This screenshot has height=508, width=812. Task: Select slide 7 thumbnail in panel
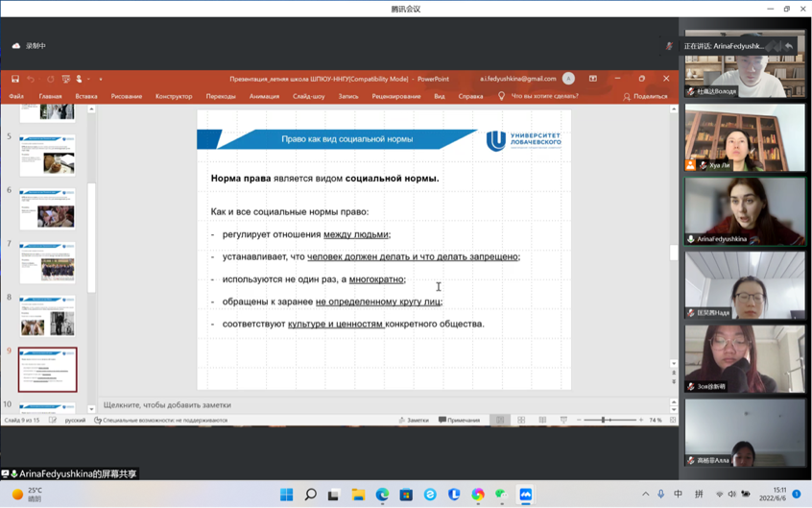(47, 262)
